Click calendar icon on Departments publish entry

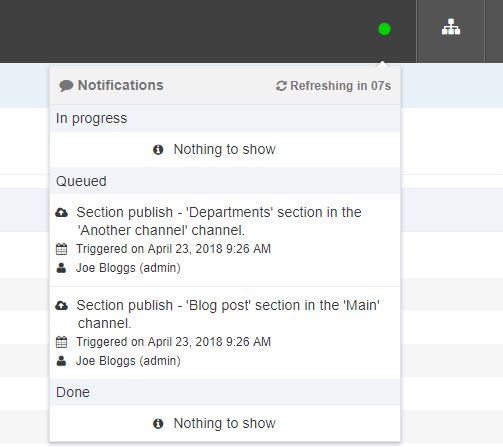(x=61, y=249)
